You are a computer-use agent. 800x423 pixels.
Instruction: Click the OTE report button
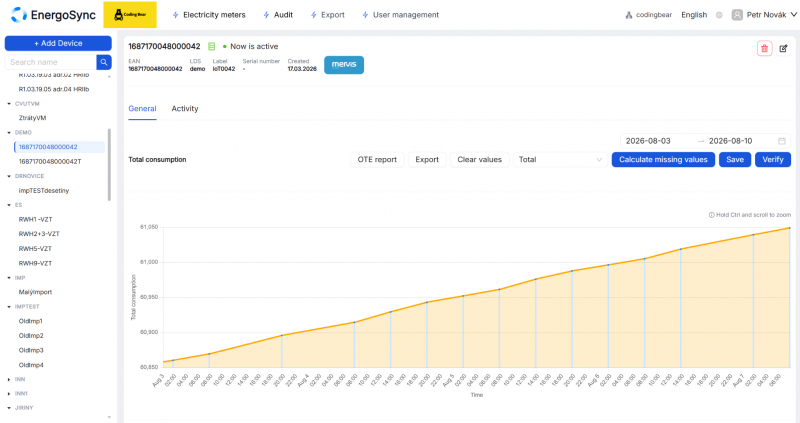point(377,160)
